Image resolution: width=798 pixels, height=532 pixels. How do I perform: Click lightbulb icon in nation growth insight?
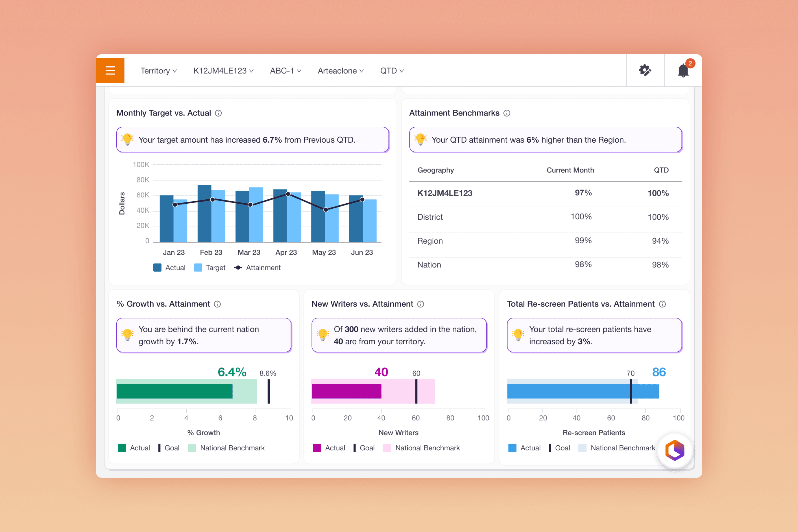click(128, 335)
